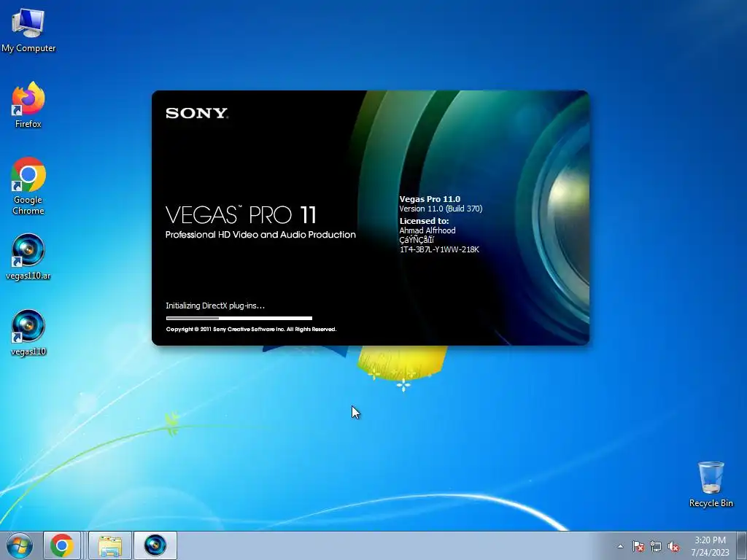Click the VEGAS PRO 11 title text
Viewport: 747px width, 560px height.
(241, 215)
